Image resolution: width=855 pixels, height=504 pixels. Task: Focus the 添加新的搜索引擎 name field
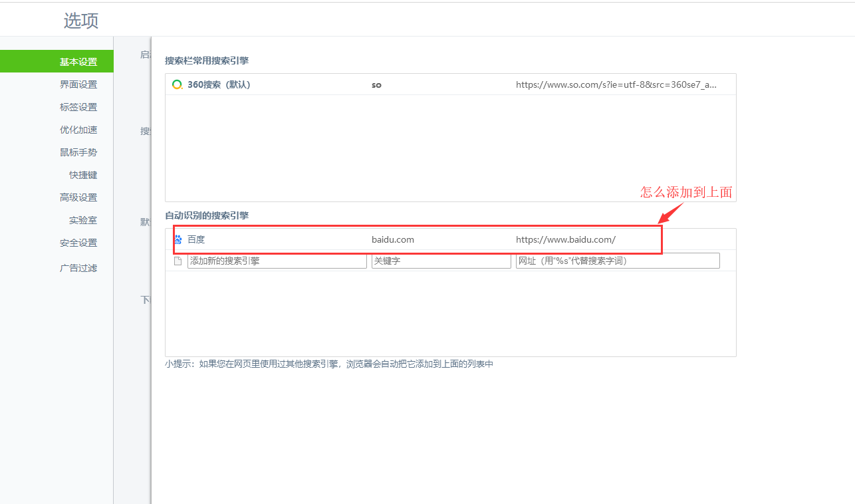[277, 261]
